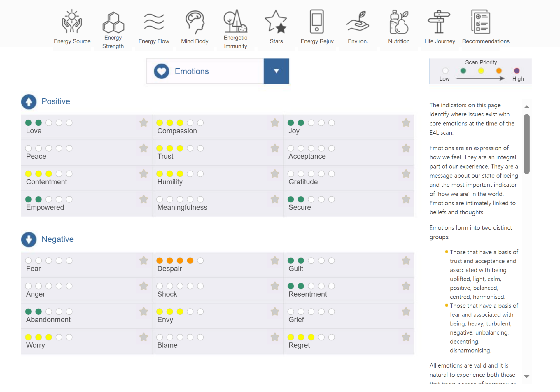Click the Compassion emotion label
Screen dimensions: 560x392
tap(177, 131)
